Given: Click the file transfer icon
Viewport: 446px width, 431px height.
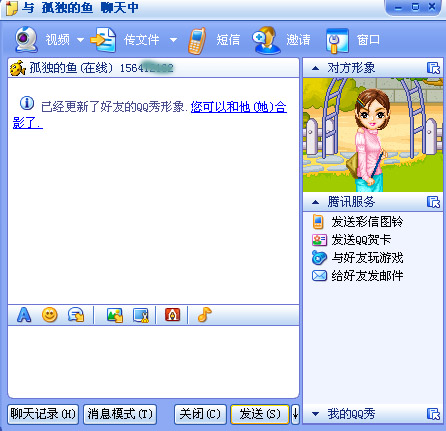Looking at the screenshot, I should [x=103, y=40].
